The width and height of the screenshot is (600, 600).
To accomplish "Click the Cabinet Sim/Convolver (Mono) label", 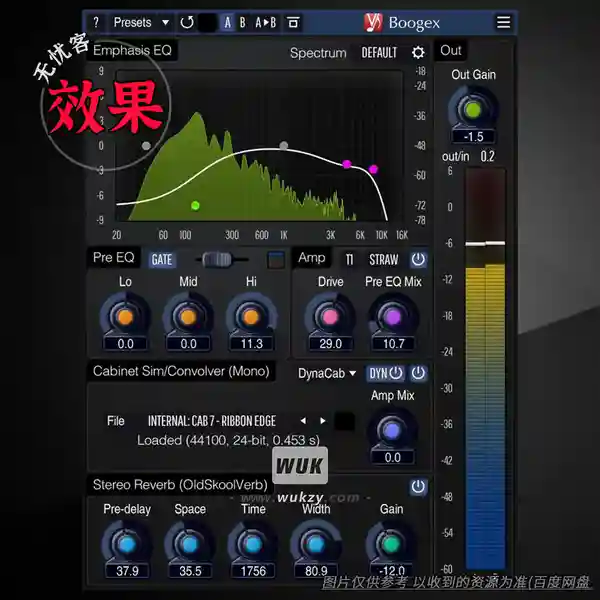I will [181, 371].
